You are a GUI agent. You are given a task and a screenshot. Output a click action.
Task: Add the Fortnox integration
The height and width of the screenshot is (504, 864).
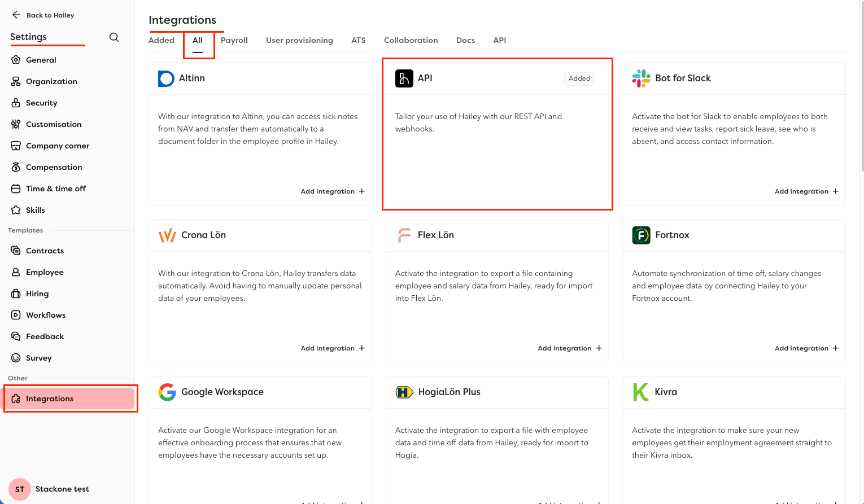click(806, 348)
